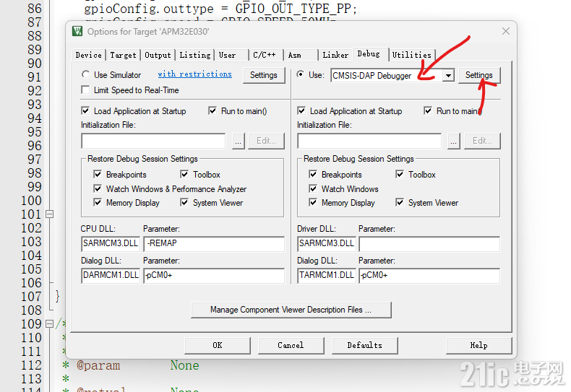Open the Output tab

point(158,55)
